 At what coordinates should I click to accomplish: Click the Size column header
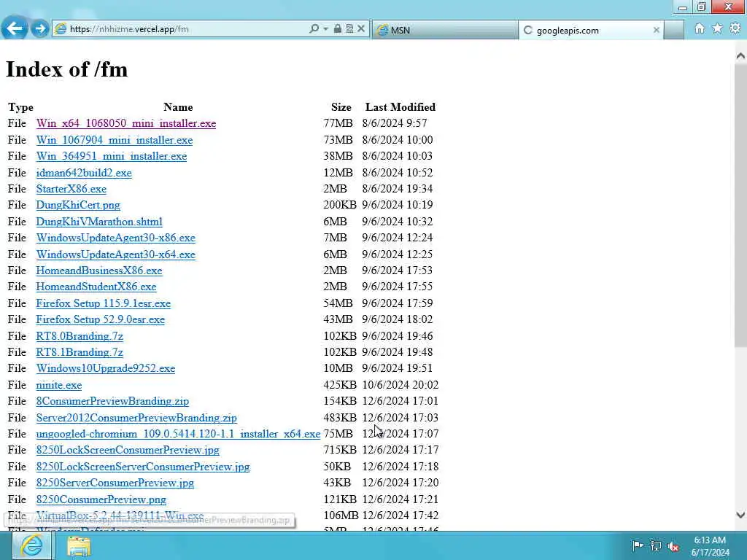[x=341, y=107]
